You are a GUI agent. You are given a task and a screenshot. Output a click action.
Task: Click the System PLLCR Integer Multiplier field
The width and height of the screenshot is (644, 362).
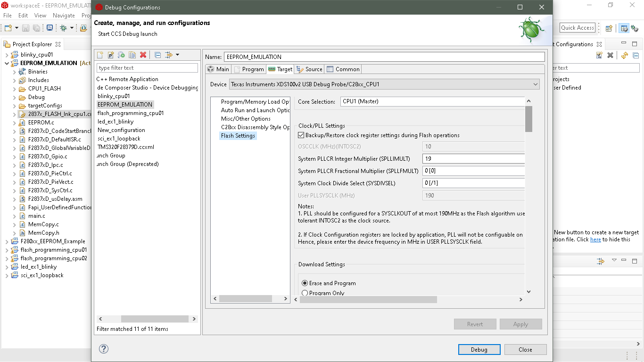pyautogui.click(x=473, y=159)
